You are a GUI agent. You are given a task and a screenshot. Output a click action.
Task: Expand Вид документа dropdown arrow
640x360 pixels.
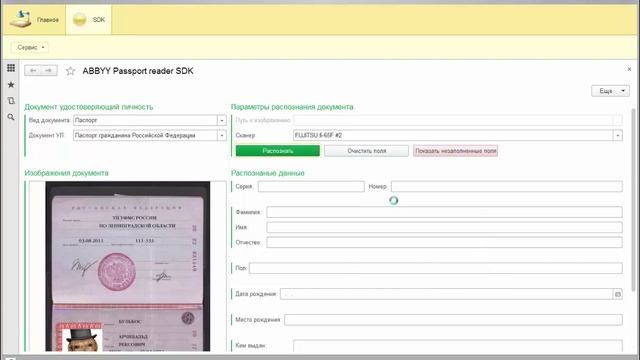tap(222, 120)
